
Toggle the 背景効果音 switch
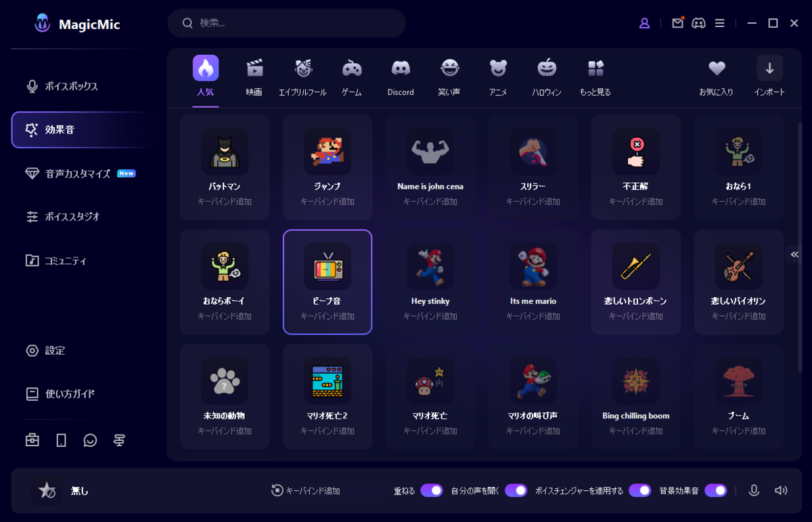click(x=715, y=491)
